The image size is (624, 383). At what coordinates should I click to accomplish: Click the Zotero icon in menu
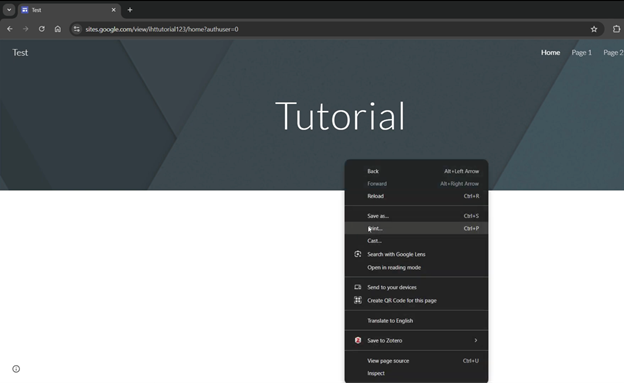point(358,340)
